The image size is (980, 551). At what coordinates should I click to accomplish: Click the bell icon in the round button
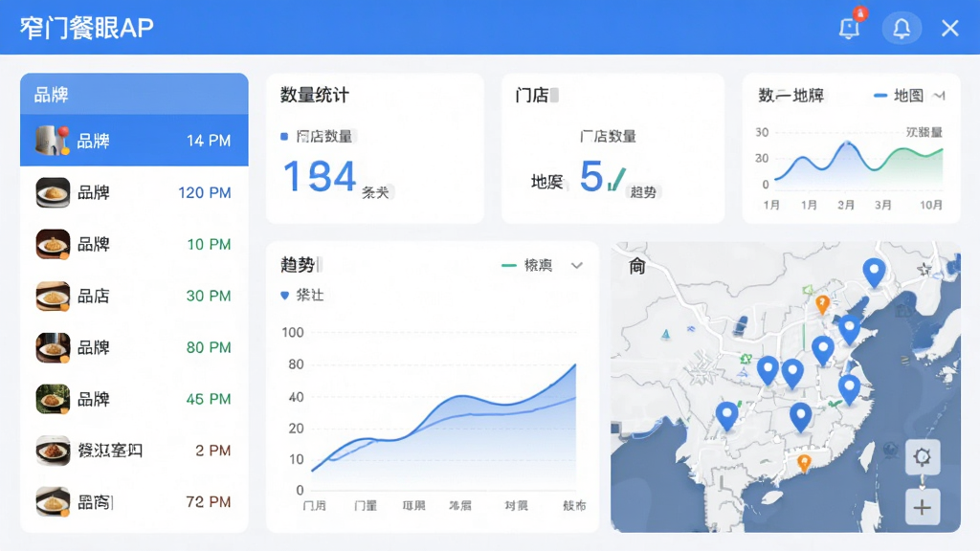(902, 28)
